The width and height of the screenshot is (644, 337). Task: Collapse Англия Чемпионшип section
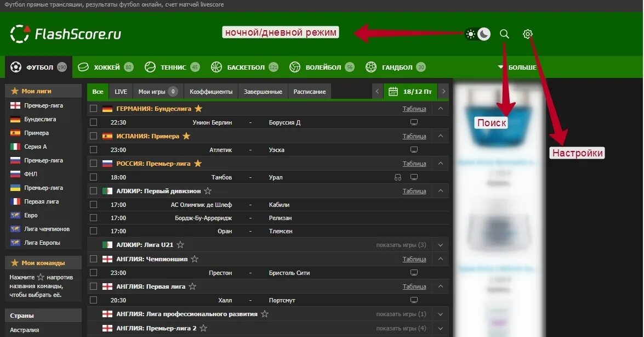[x=441, y=259]
